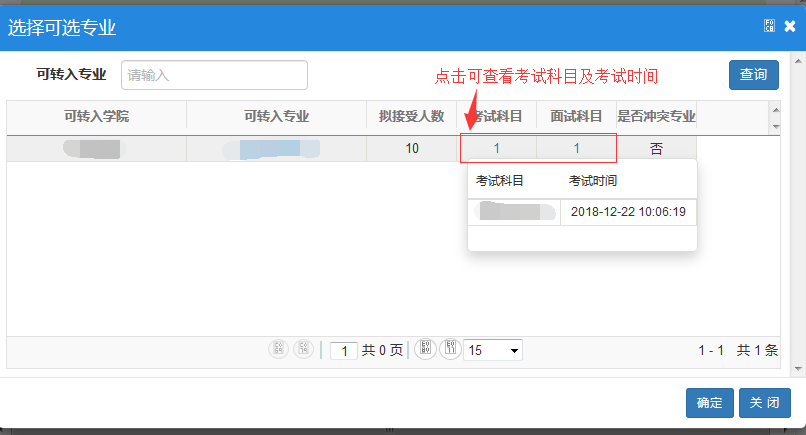This screenshot has width=806, height=435.
Task: Click the page number input box
Action: pos(343,350)
